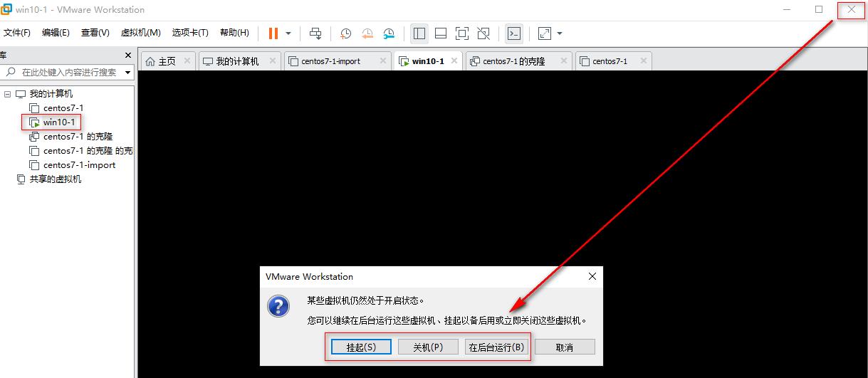Click the blue question mark dialog icon
The width and height of the screenshot is (868, 378).
278,306
